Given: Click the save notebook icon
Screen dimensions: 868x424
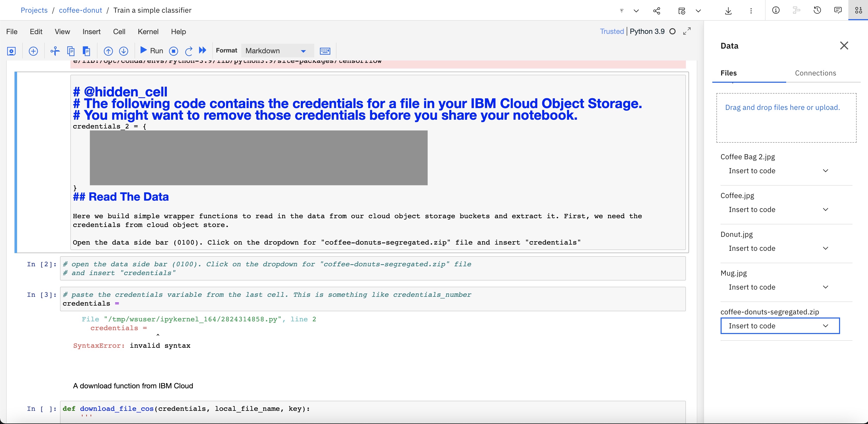Looking at the screenshot, I should 11,51.
